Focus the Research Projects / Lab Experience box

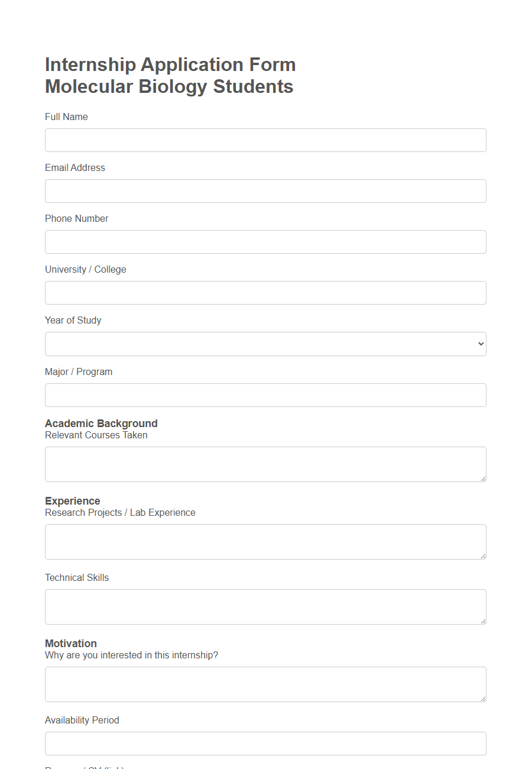[x=265, y=541]
